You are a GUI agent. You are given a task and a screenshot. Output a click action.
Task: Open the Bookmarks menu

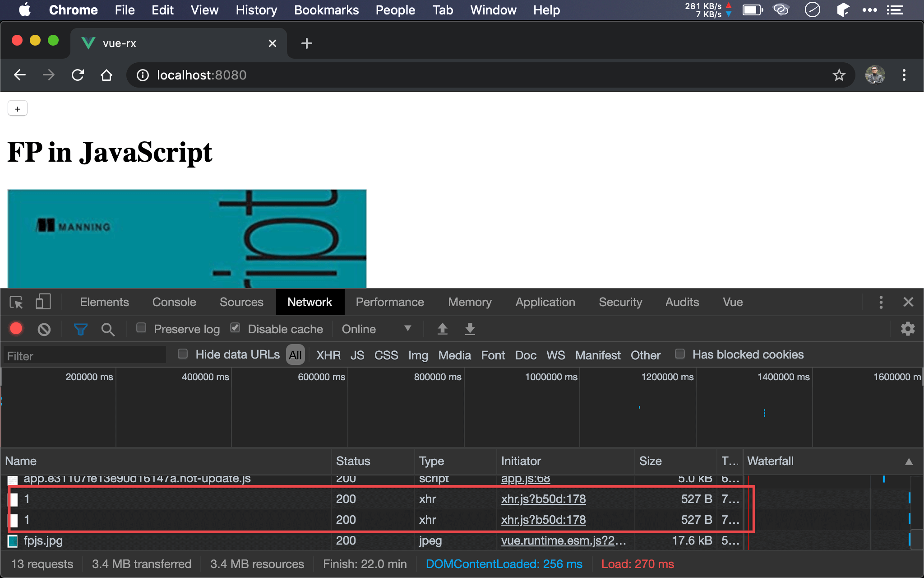326,10
